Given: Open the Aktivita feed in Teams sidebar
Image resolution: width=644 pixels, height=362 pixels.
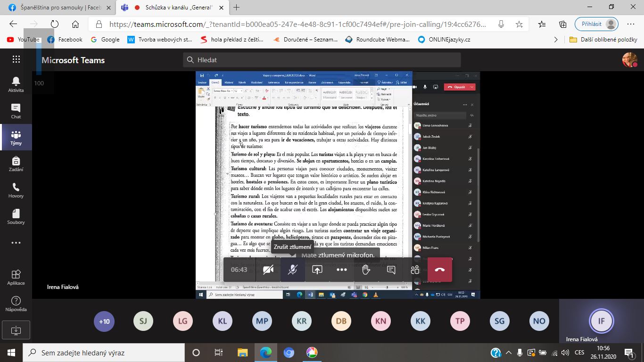Looking at the screenshot, I should tap(16, 85).
